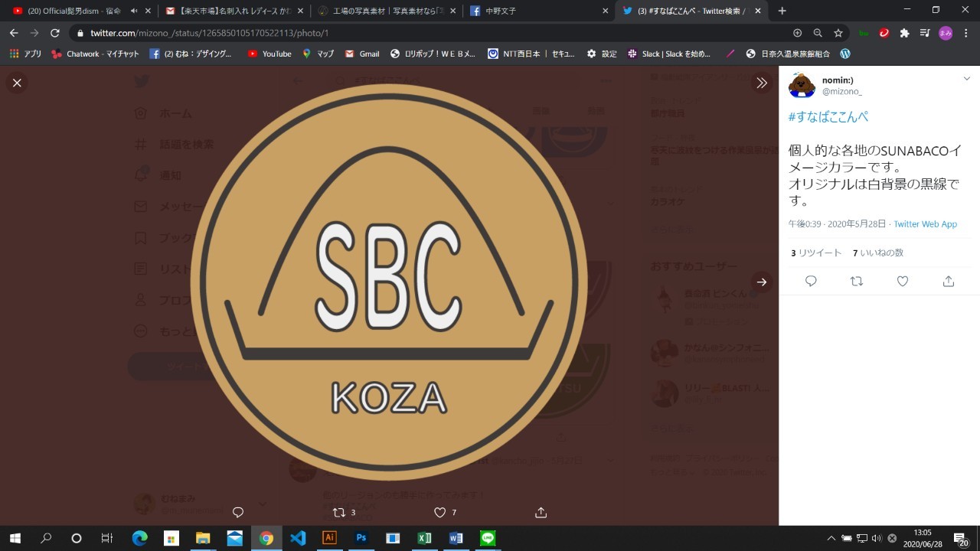980x551 pixels.
Task: Click the address bar URL
Action: 209,33
